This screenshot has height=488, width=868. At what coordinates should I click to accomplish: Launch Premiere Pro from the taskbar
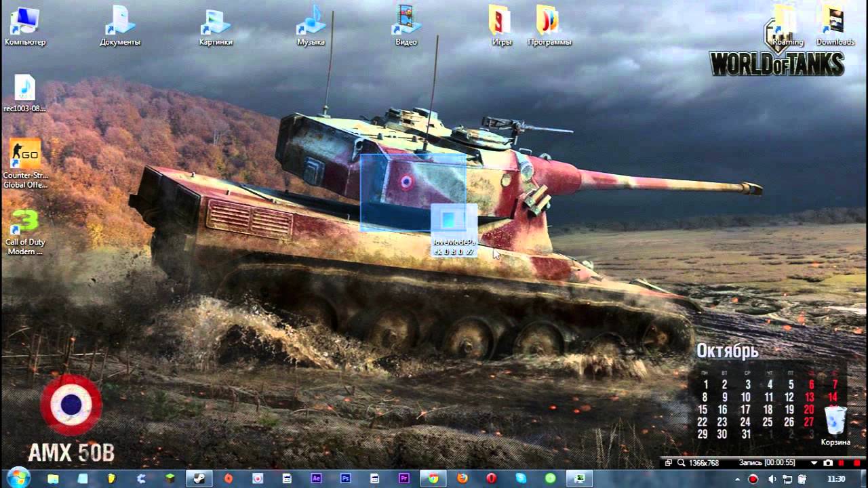pos(404,479)
